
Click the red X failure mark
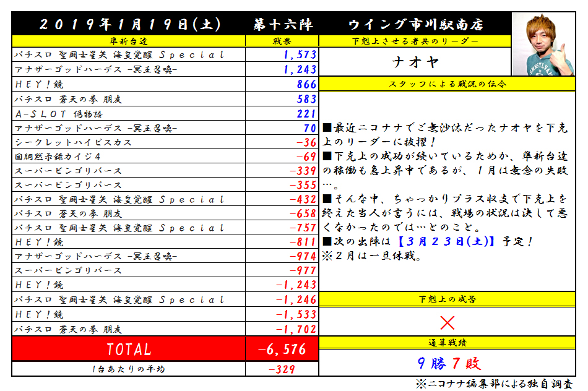[x=447, y=322]
